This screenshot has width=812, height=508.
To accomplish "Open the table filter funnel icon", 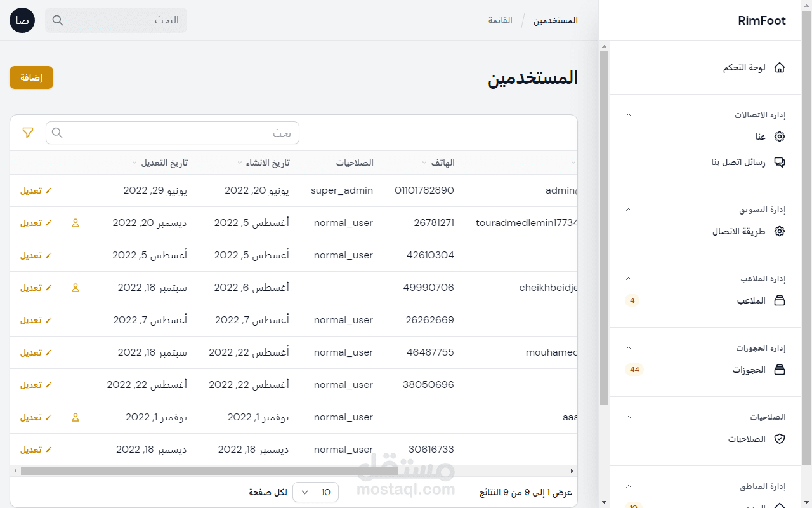I will pyautogui.click(x=28, y=133).
